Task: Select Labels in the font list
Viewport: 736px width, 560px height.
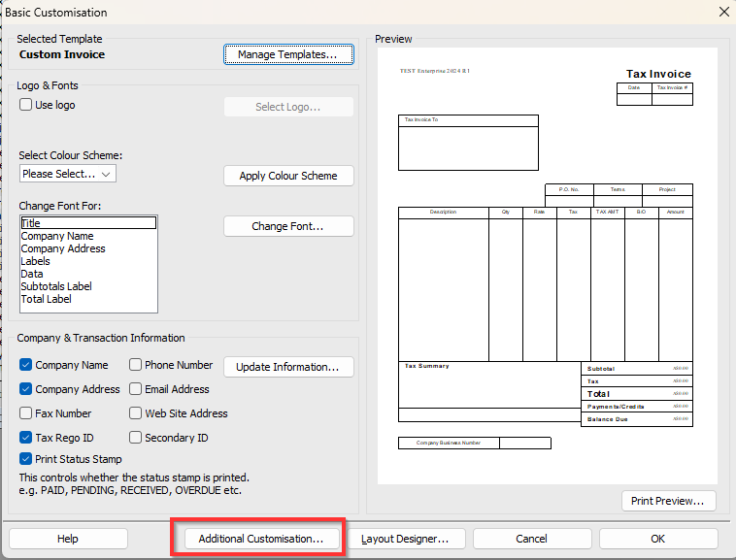Action: pos(88,261)
